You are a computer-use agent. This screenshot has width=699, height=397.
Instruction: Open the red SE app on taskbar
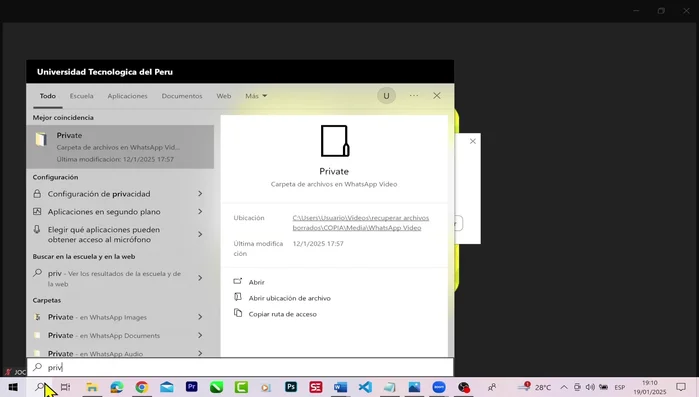pos(316,387)
